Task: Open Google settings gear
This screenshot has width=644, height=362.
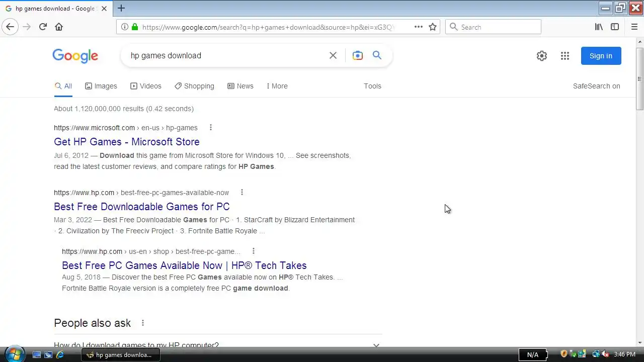Action: tap(542, 56)
